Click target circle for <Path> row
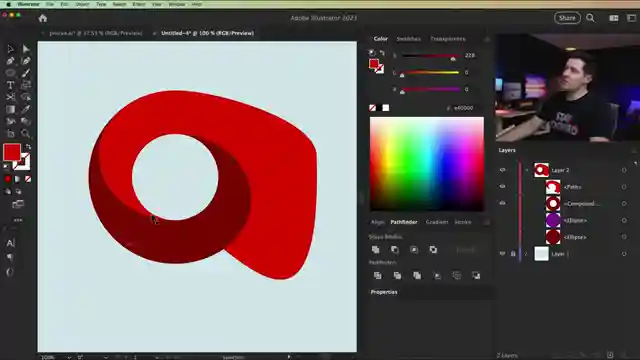Viewport: 640px width, 360px height. point(624,187)
